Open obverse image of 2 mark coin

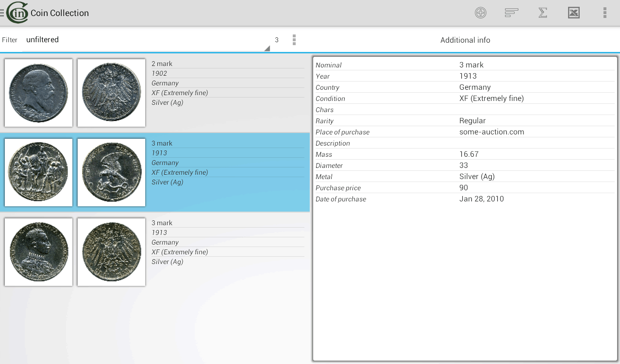coord(38,93)
